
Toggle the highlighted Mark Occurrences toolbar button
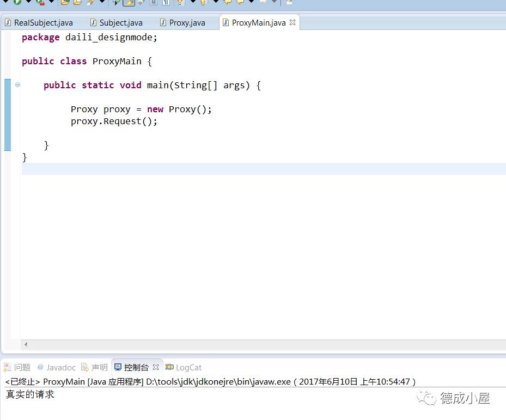(129, 3)
